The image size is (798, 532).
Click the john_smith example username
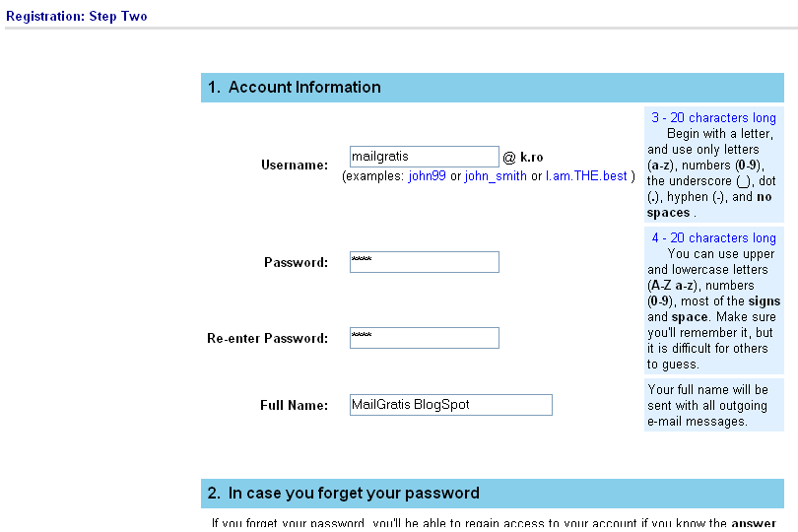pyautogui.click(x=496, y=176)
